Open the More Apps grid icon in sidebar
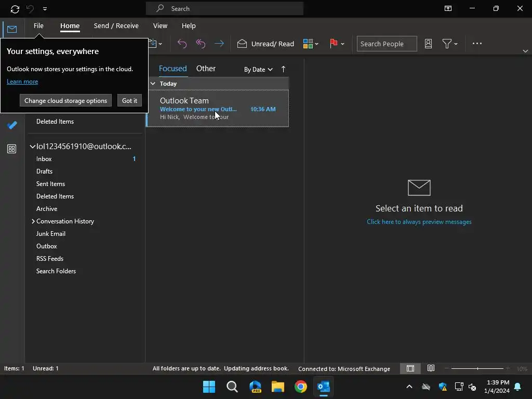The image size is (532, 399). tap(12, 149)
